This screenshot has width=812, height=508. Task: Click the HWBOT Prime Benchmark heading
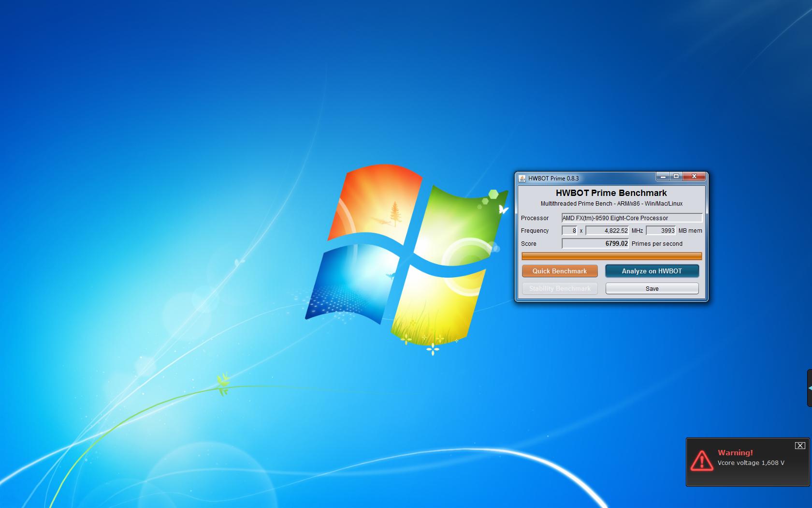click(x=611, y=193)
